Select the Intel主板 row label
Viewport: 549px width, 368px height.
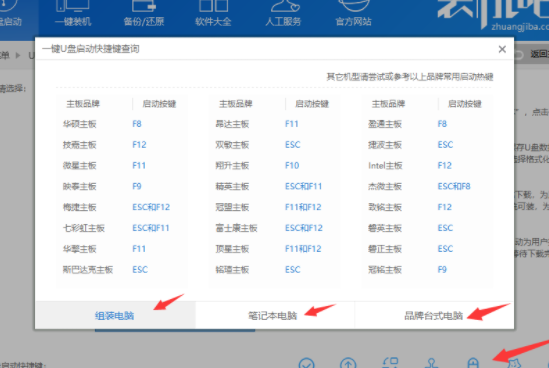pyautogui.click(x=385, y=166)
